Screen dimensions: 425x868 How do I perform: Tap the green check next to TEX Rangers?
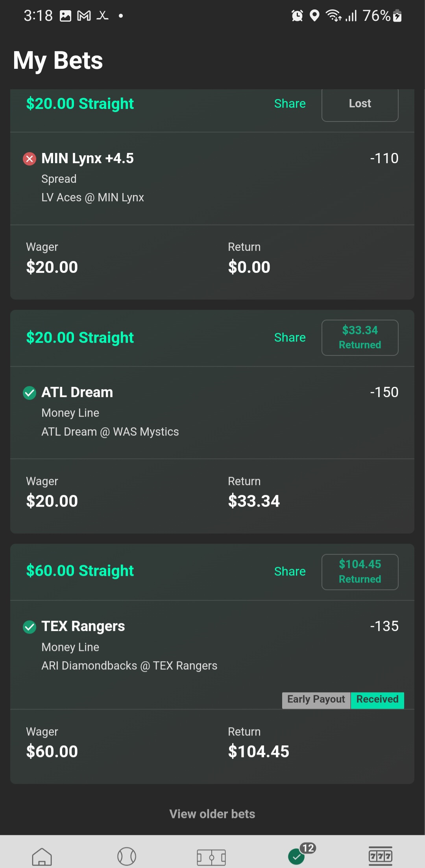click(30, 627)
